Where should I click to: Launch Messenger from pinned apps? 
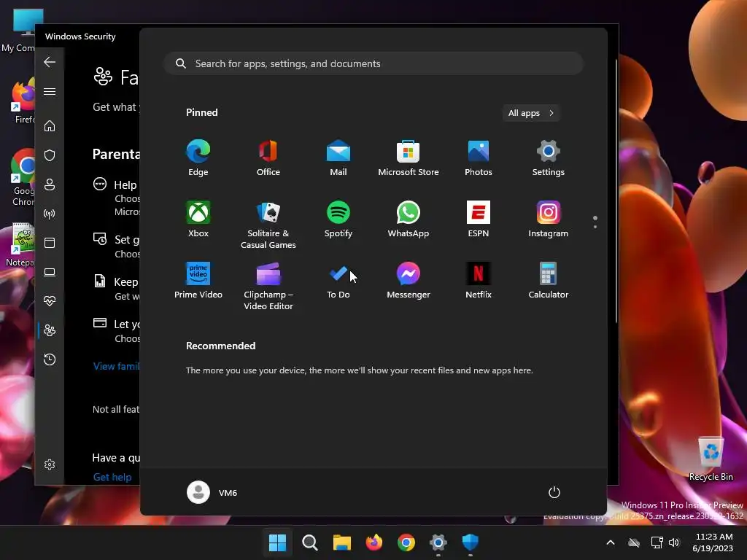pos(409,281)
